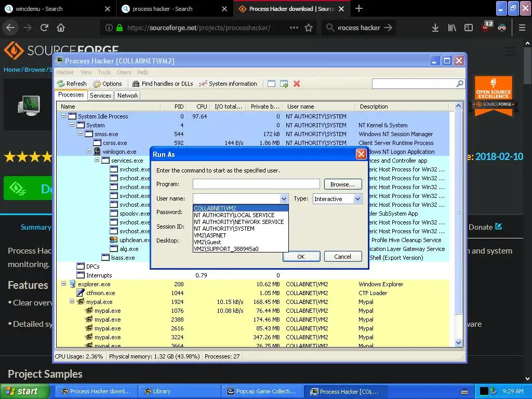Screen dimensions: 532x399
Task: Open the Firefox hamburger menu
Action: click(522, 28)
